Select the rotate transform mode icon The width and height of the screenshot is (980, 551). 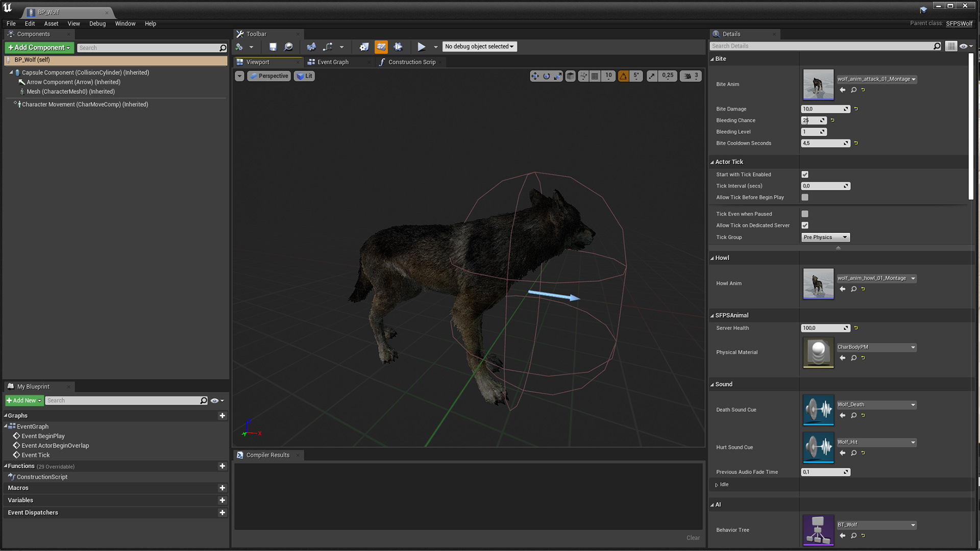546,76
